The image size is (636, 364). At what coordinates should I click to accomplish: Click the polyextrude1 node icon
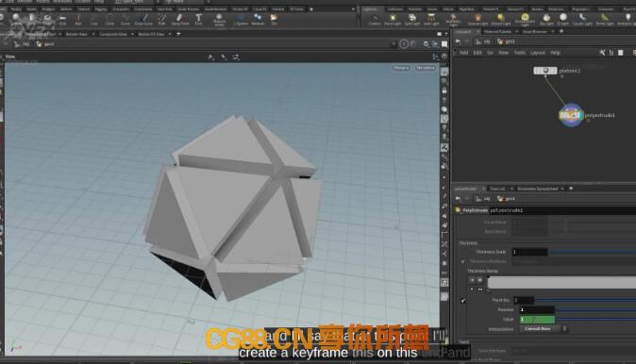coord(571,116)
